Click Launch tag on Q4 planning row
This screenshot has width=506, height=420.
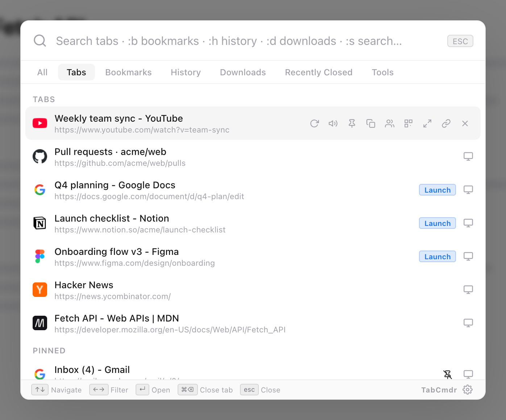coord(437,190)
